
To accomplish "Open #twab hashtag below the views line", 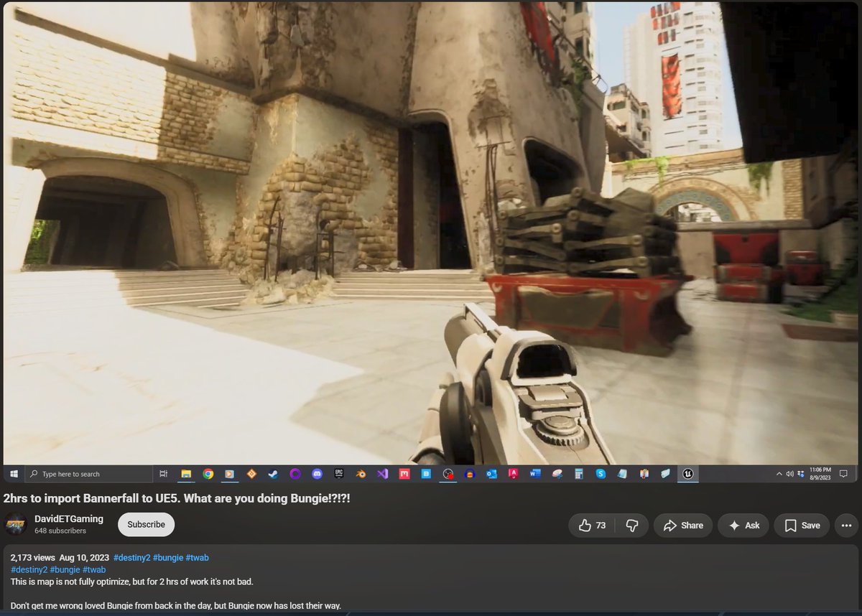I will point(94,569).
